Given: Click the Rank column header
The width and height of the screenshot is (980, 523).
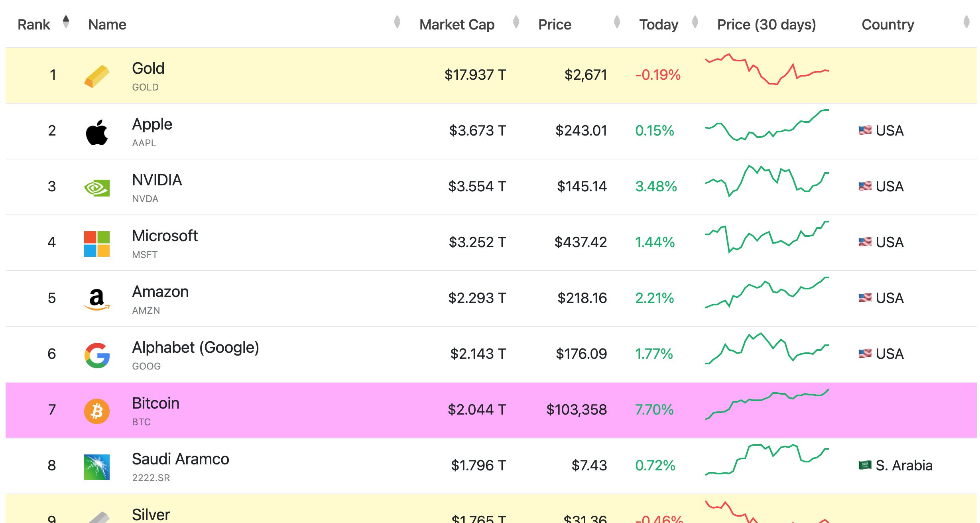Looking at the screenshot, I should [34, 25].
